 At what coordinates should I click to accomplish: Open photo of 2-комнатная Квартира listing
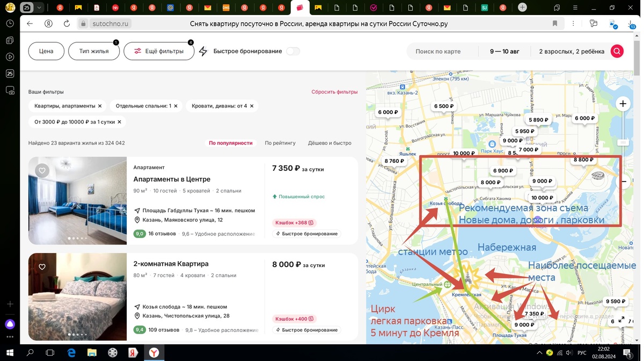coord(77,297)
